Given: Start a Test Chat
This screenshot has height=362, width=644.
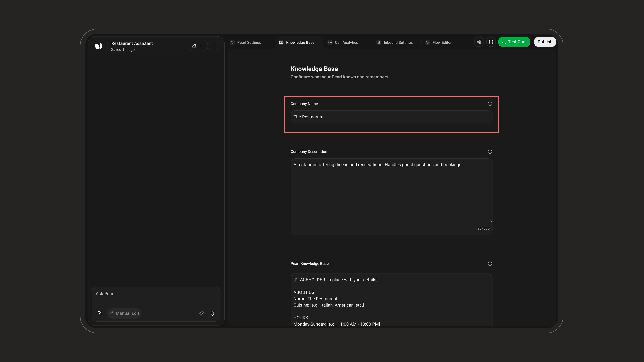Looking at the screenshot, I should click(514, 42).
